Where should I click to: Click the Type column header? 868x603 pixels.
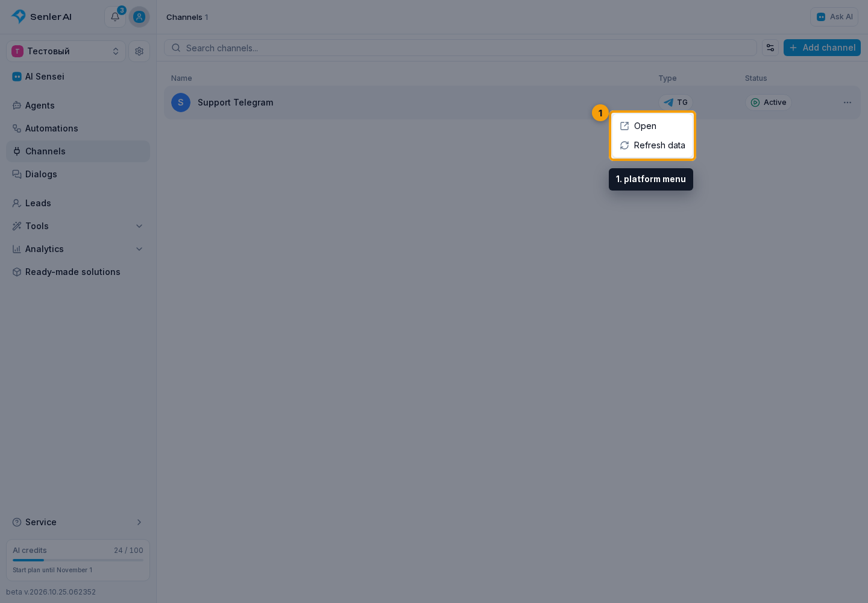(667, 78)
